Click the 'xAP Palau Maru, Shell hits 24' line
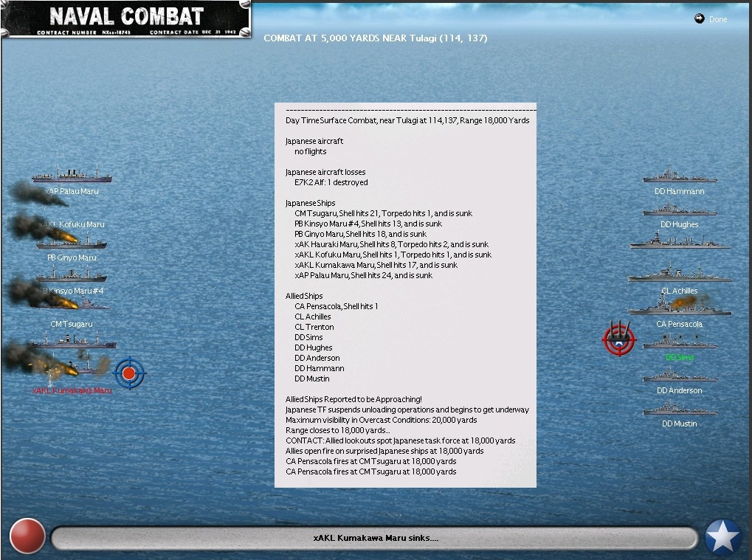 [364, 276]
